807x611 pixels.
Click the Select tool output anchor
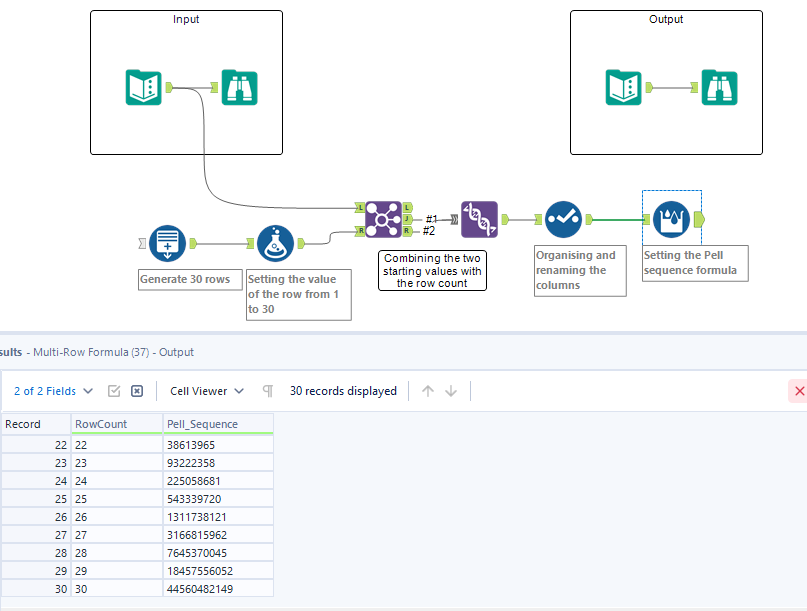(x=589, y=219)
